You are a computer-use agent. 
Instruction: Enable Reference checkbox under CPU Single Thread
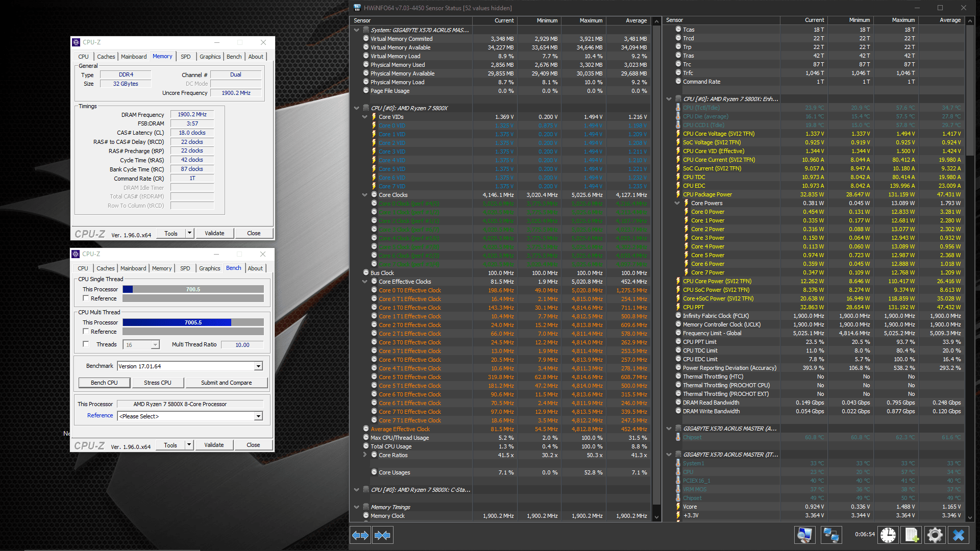[86, 298]
